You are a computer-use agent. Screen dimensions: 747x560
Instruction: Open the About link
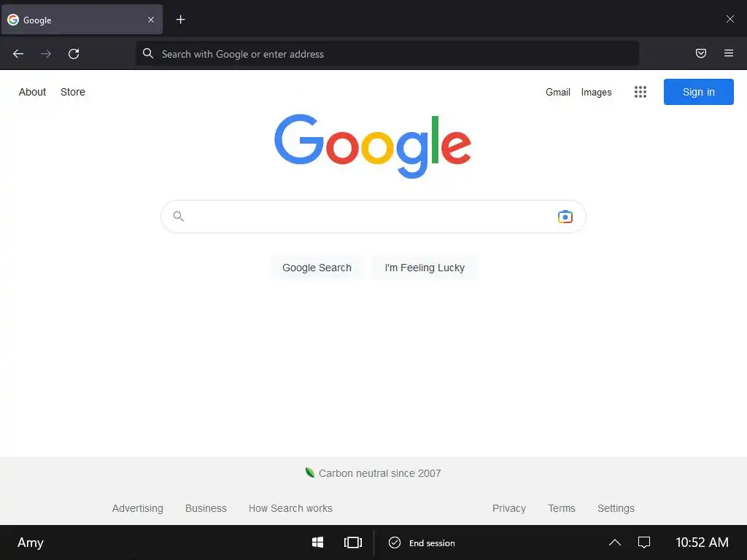(x=32, y=92)
